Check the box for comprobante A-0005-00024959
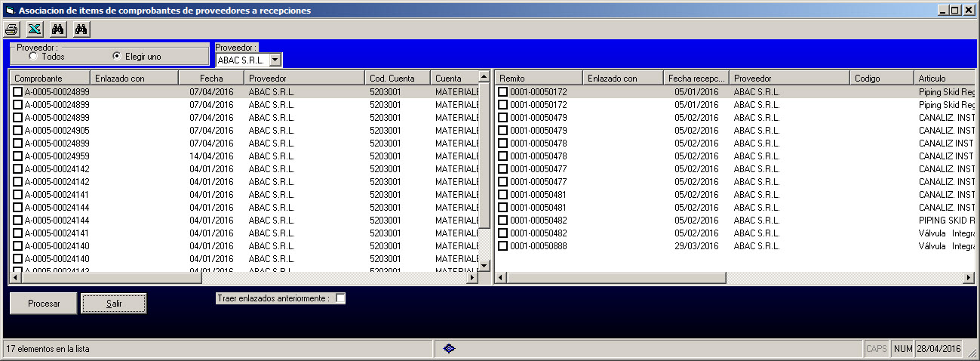This screenshot has width=980, height=361. (18, 156)
